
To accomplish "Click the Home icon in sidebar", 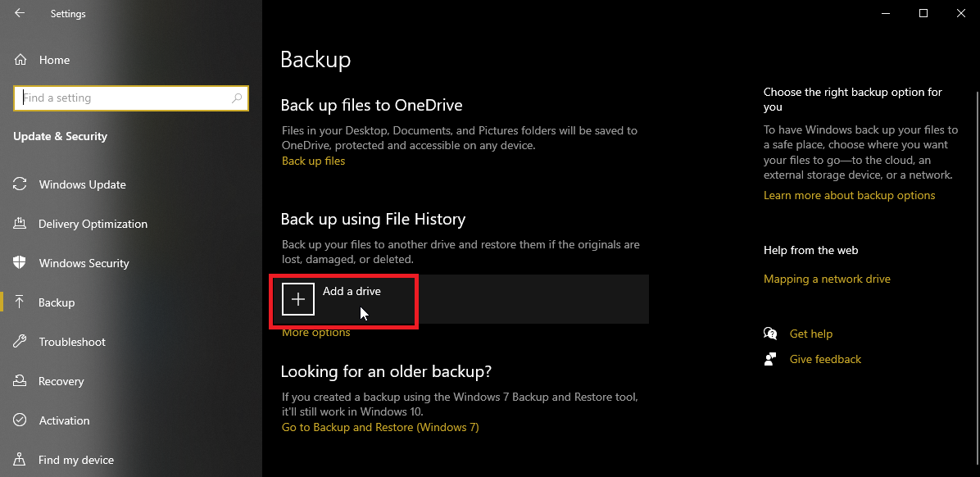I will [20, 60].
